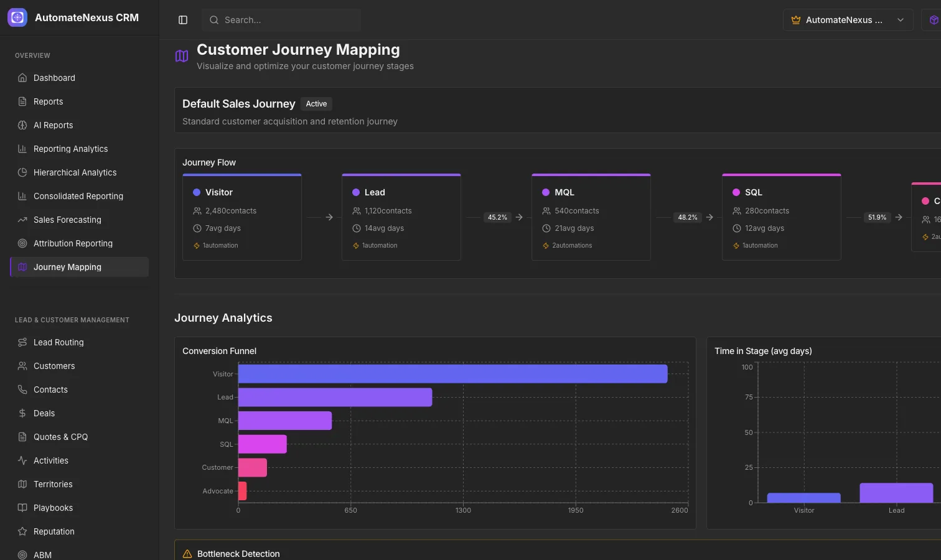Select Journey Mapping in sidebar
Screen dimensions: 941x560
pos(80,267)
